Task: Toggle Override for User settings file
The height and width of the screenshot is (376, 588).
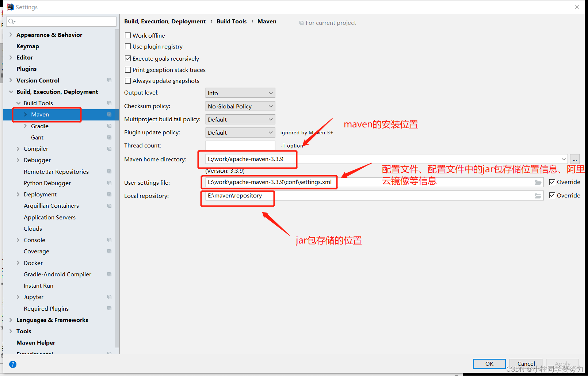Action: 552,182
